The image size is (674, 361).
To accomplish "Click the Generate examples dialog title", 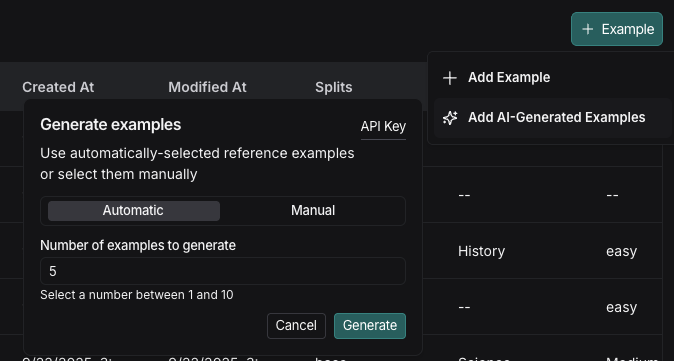I will coord(110,125).
